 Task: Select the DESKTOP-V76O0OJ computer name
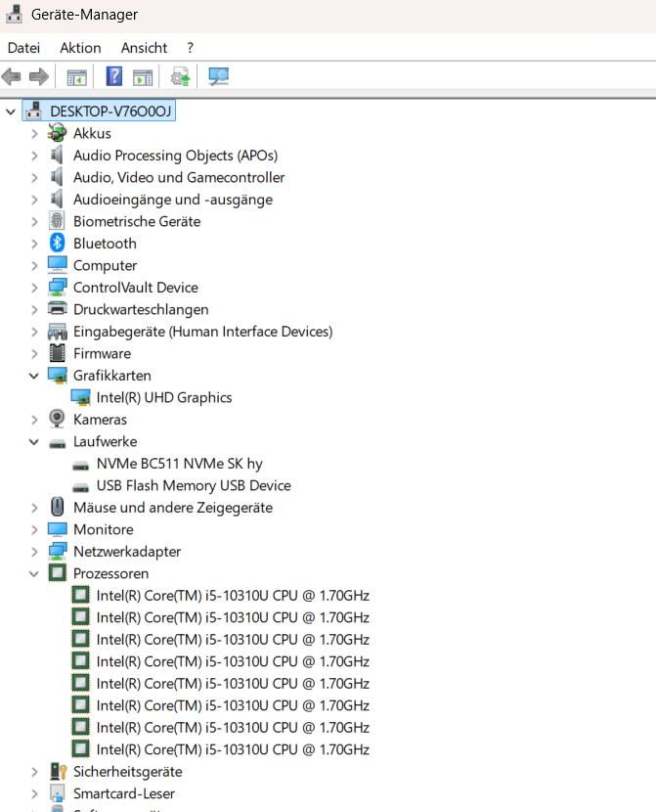point(110,112)
